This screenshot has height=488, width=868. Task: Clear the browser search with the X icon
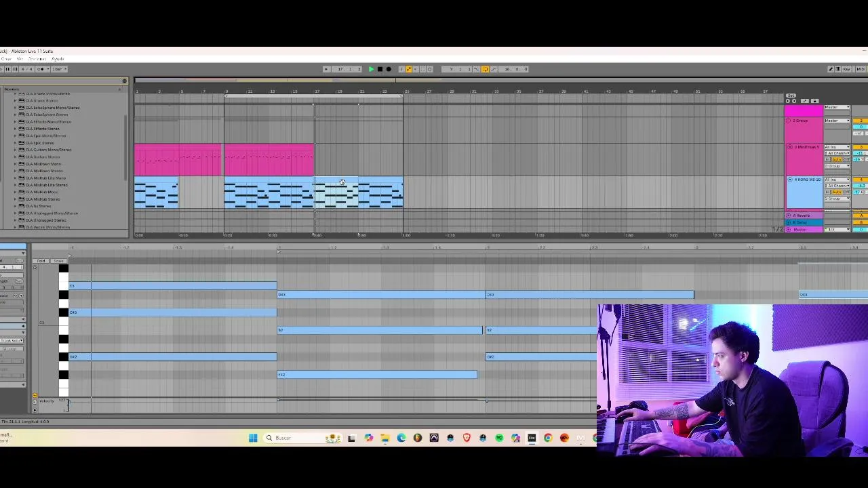[x=124, y=81]
